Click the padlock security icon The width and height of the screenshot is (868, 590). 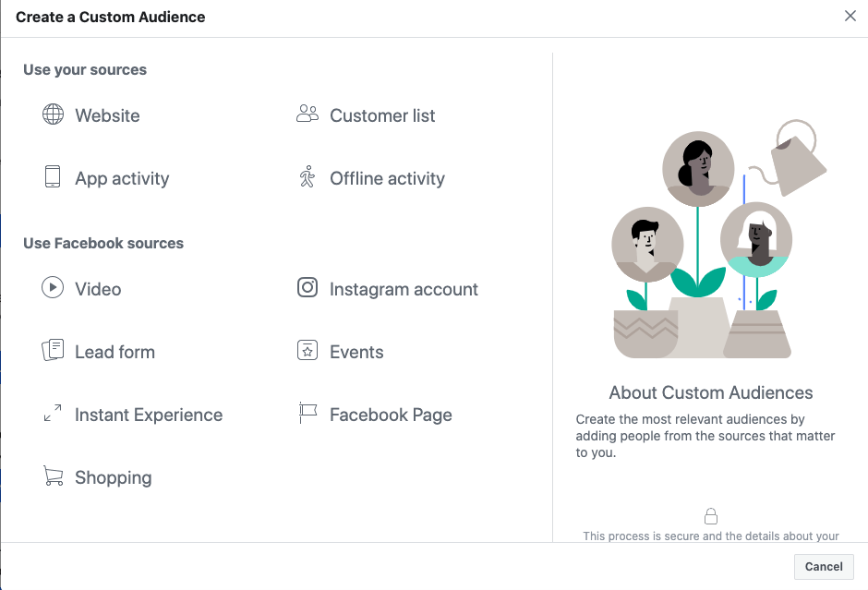[711, 516]
